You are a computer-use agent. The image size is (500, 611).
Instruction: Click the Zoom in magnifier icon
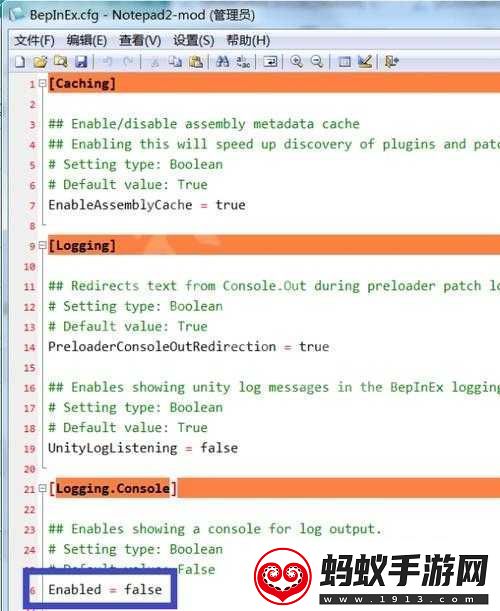[297, 62]
